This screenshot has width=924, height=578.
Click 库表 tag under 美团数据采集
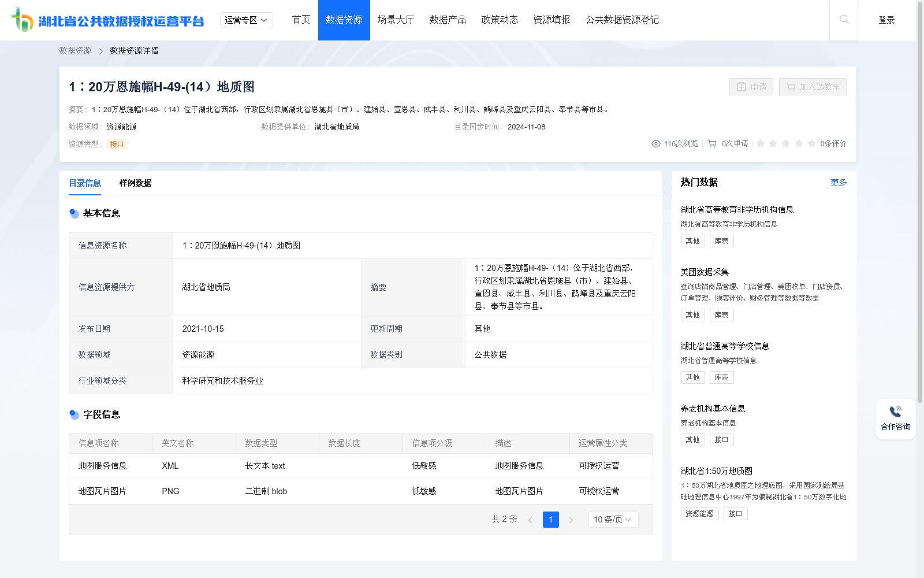point(721,315)
